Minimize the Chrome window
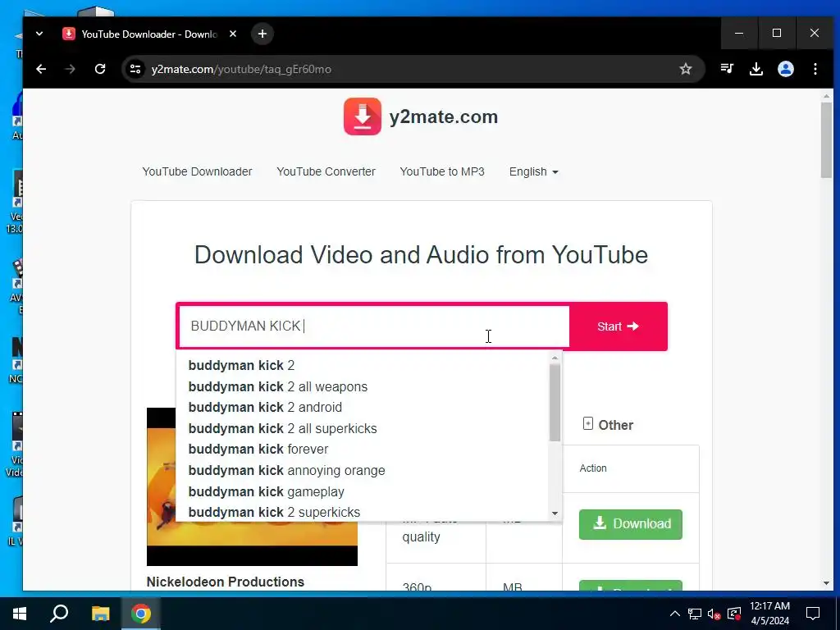The height and width of the screenshot is (630, 840). [739, 33]
